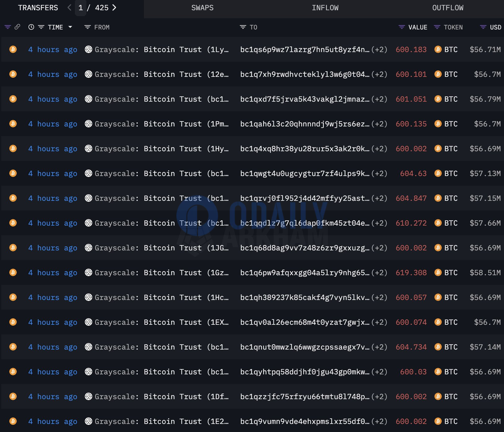
Task: Expand (+2) recipients for bc1qh389237k85cakf4g7vyn5lkv
Action: (x=379, y=298)
